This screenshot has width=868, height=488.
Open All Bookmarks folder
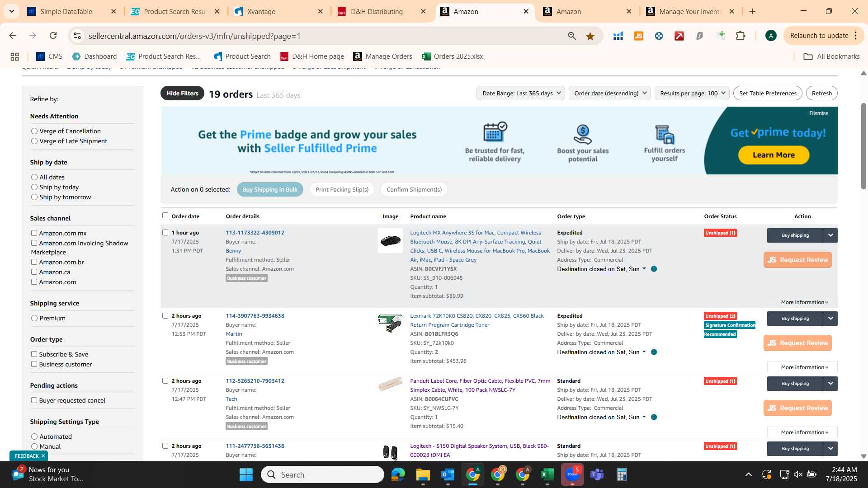[x=831, y=56]
